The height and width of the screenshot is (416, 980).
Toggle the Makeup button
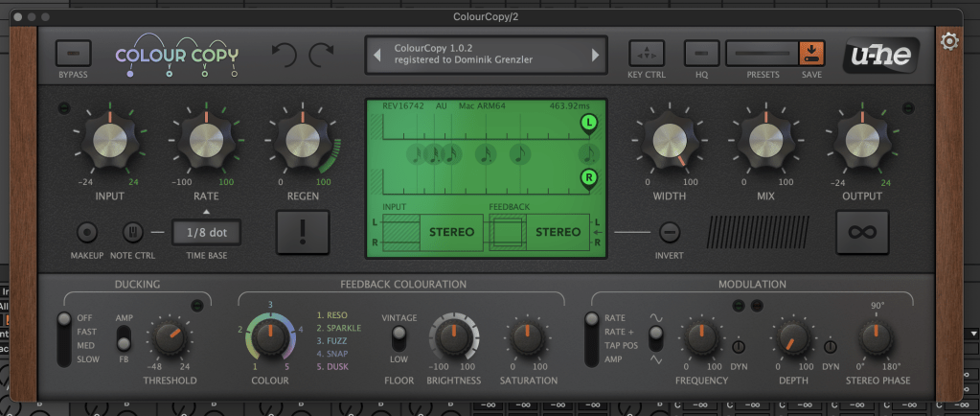(x=87, y=231)
